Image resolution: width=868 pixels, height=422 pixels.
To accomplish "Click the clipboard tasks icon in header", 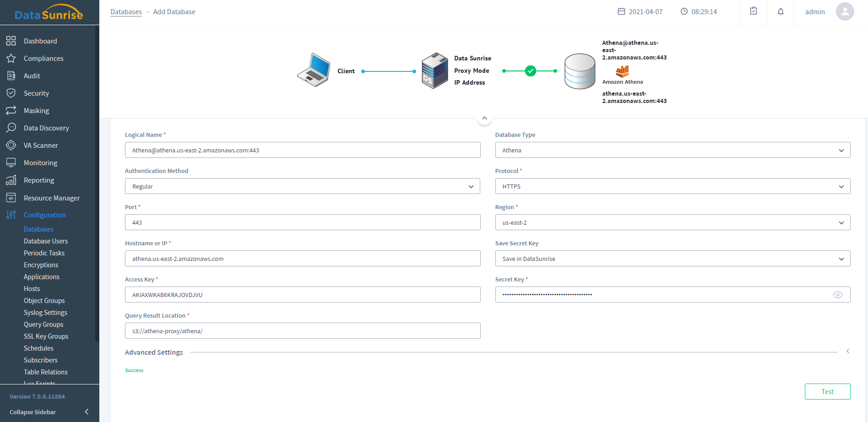I will [754, 11].
